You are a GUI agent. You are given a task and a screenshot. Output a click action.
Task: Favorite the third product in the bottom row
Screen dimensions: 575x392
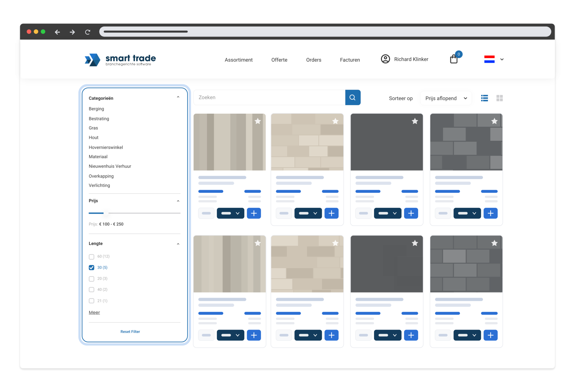pyautogui.click(x=415, y=243)
